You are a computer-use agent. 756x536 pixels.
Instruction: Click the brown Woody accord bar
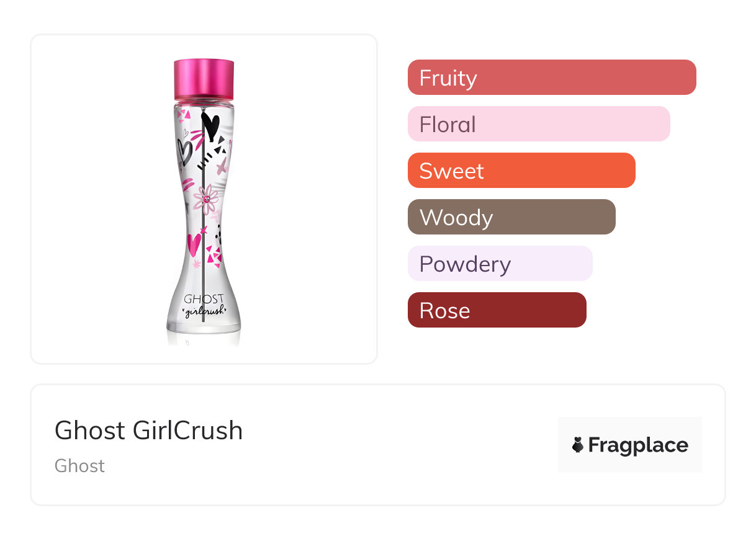coord(511,217)
